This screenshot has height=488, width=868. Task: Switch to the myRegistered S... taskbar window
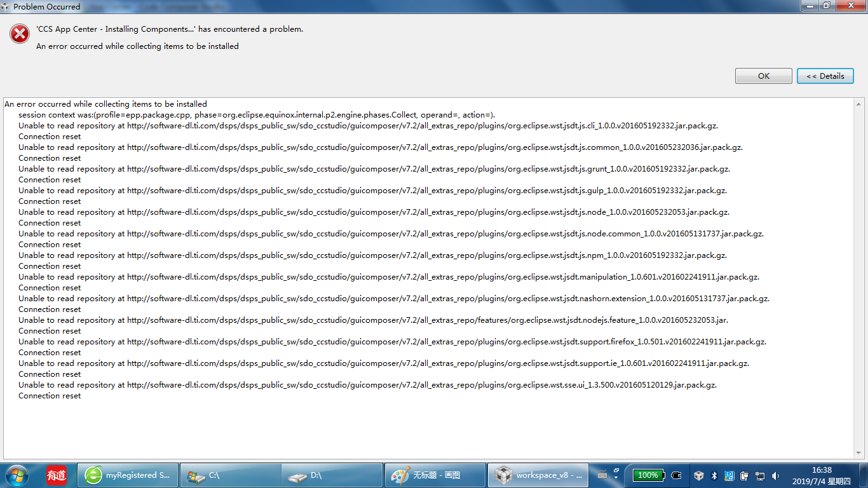point(128,475)
